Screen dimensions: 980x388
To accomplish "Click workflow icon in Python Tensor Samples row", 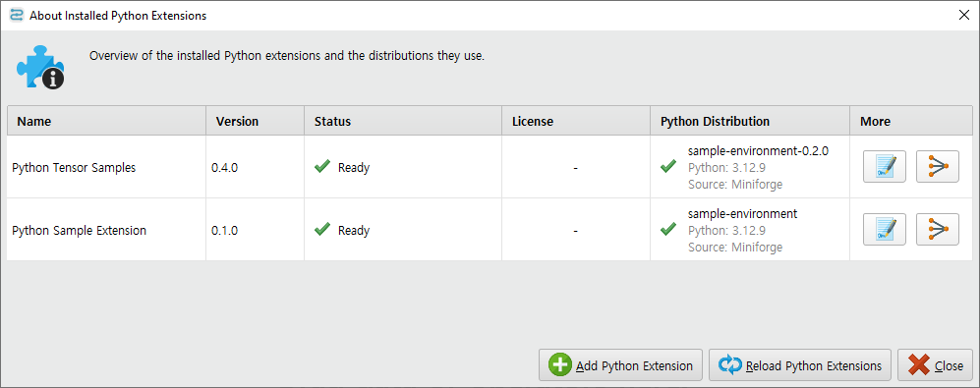I will pos(938,167).
